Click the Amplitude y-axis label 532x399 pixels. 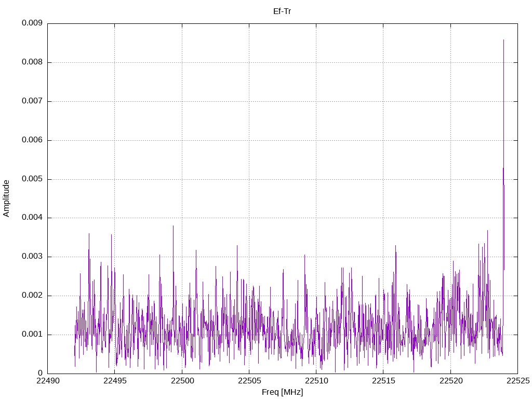click(6, 198)
